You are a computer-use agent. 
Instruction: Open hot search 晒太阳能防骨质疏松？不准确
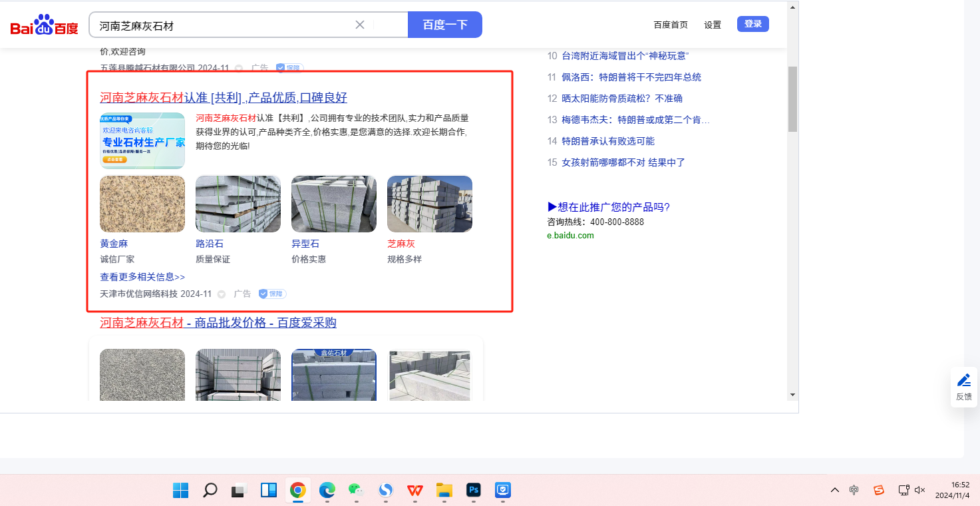click(x=622, y=99)
